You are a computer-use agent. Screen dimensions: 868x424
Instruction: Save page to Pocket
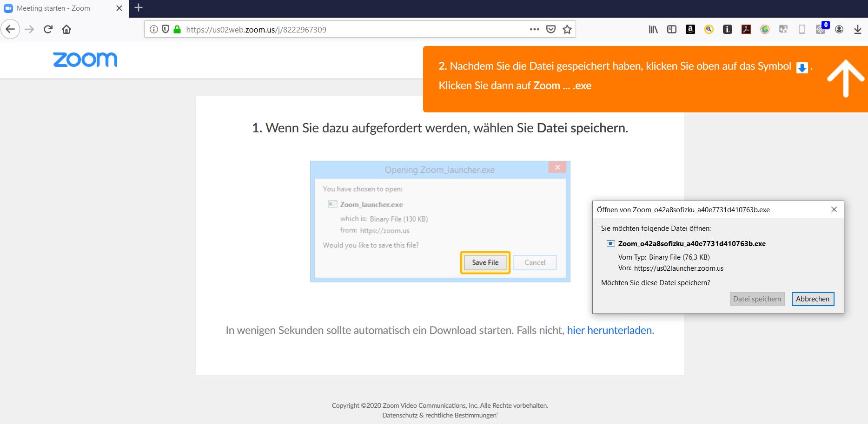pos(551,29)
